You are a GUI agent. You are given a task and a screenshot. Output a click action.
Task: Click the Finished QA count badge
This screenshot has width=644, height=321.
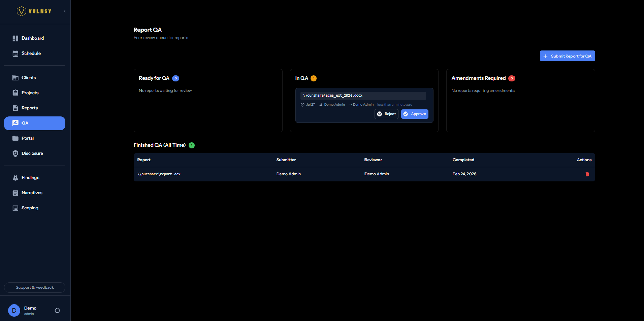tap(192, 145)
